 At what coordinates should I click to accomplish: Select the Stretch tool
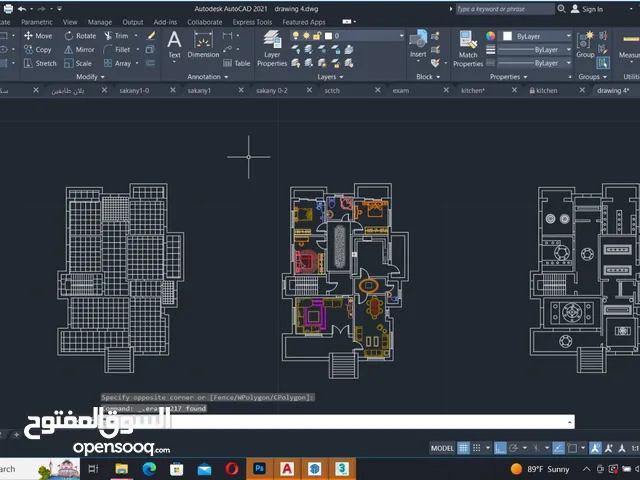pyautogui.click(x=40, y=63)
